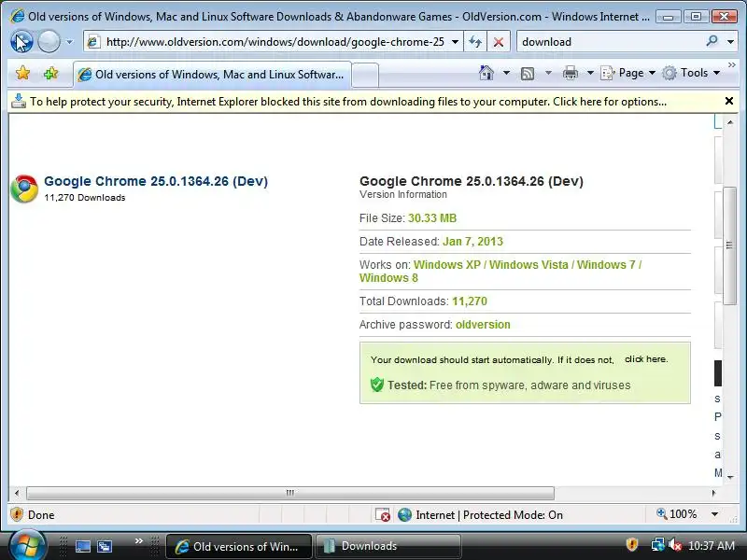
Task: Click the horizontal scrollbar left arrow
Action: (17, 493)
